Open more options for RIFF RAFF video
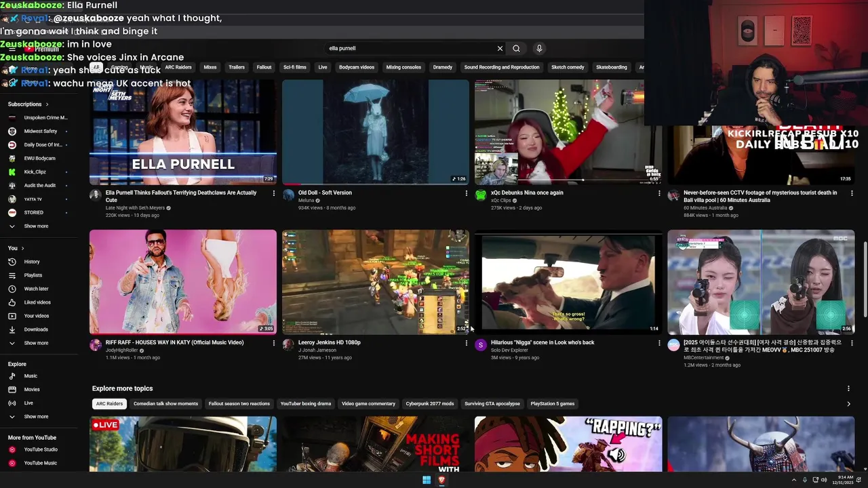 pyautogui.click(x=274, y=343)
